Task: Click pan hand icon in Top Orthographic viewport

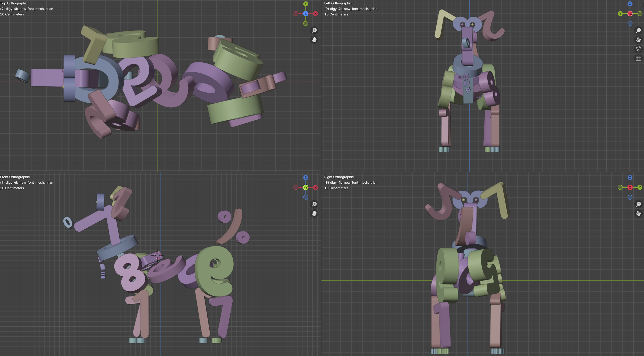Action: tap(314, 40)
